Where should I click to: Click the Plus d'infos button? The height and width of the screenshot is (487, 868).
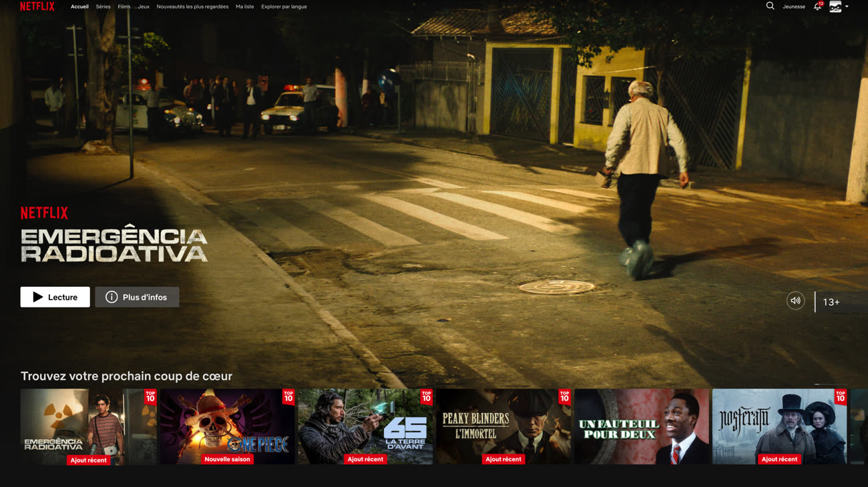137,298
